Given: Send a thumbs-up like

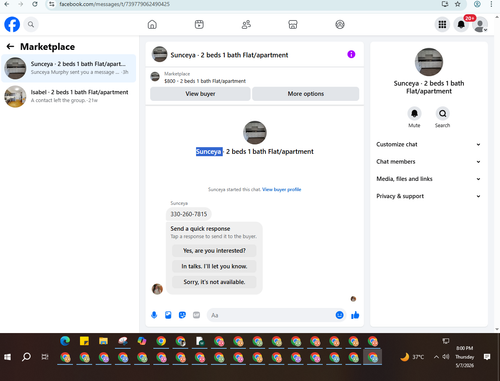Looking at the screenshot, I should click(355, 315).
